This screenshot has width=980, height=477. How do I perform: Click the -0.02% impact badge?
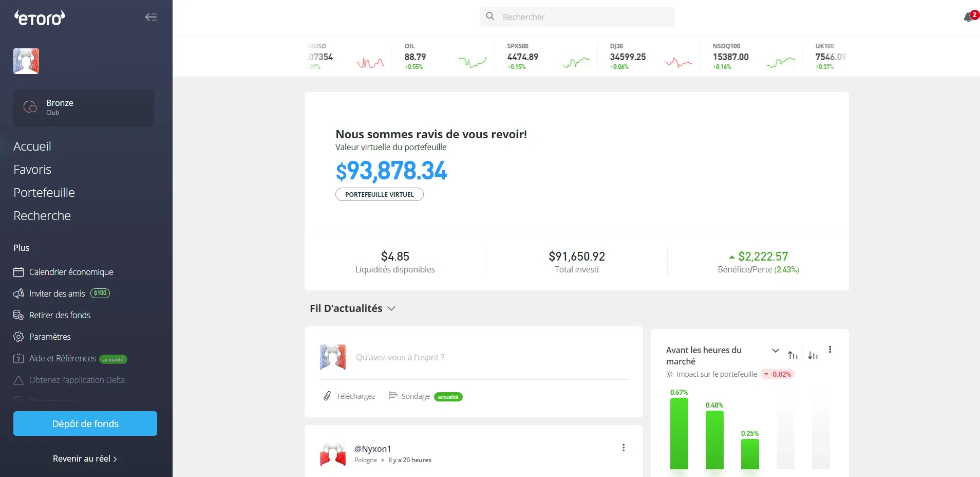[x=778, y=374]
